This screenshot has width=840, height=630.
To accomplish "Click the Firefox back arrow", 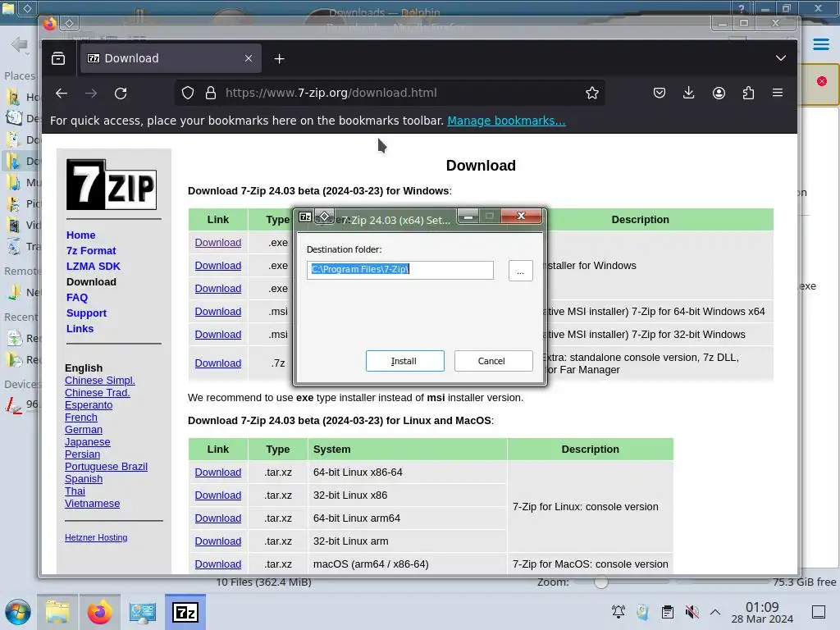I will pyautogui.click(x=61, y=94).
